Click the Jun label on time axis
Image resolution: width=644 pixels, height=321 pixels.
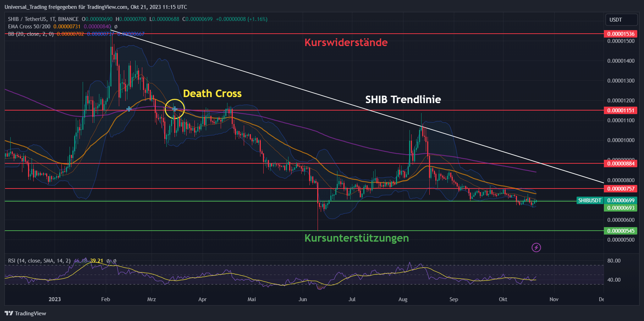(x=303, y=299)
